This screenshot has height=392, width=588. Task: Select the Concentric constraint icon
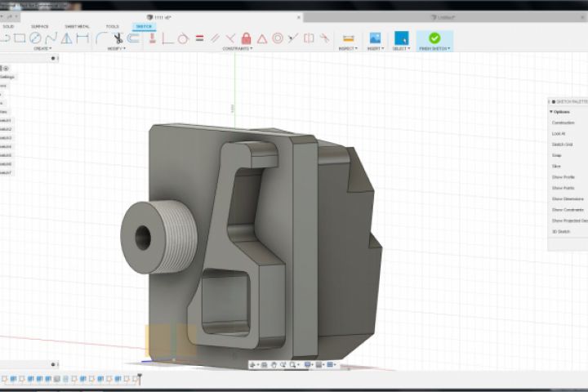coord(278,38)
